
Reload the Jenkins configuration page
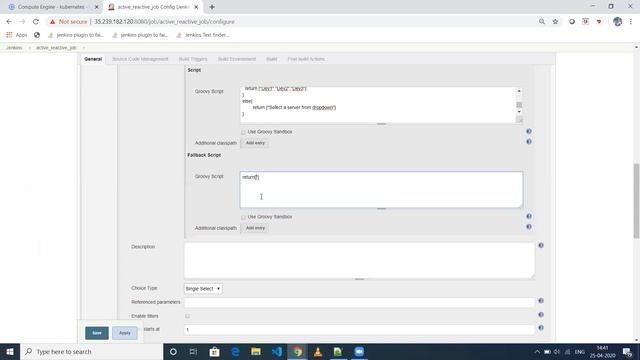point(36,22)
